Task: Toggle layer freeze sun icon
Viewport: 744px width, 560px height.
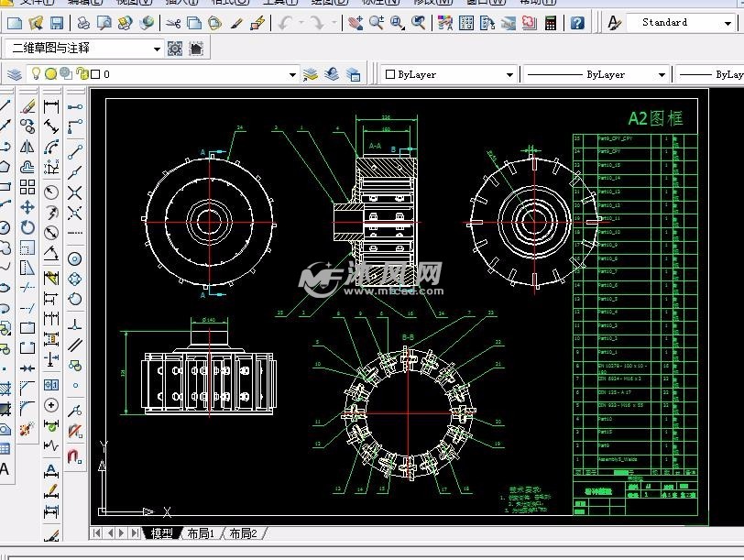Action: click(x=51, y=74)
